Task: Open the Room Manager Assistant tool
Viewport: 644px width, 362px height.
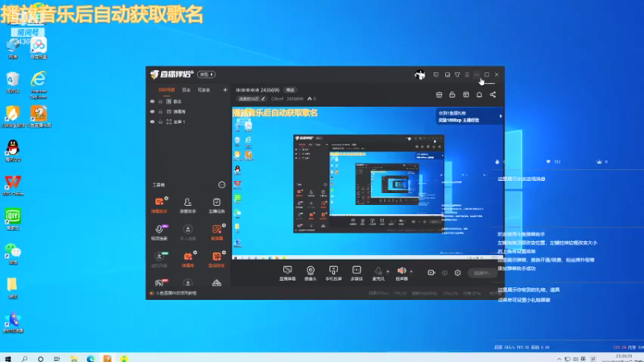Action: click(x=188, y=205)
